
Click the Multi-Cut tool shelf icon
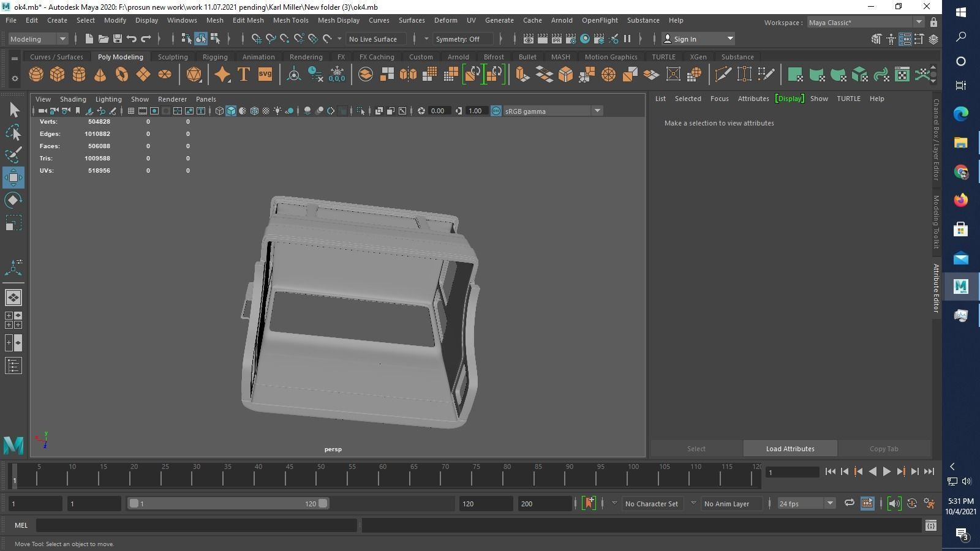click(x=723, y=75)
